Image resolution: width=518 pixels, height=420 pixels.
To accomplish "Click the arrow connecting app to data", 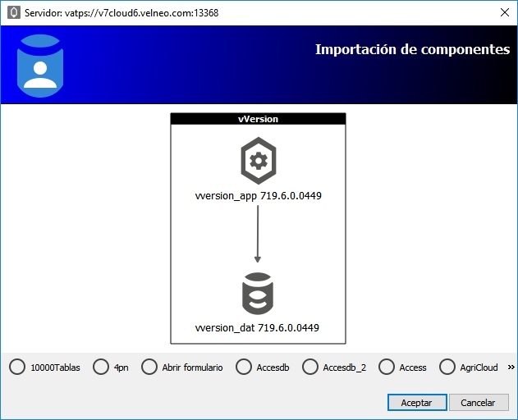I will 258,234.
